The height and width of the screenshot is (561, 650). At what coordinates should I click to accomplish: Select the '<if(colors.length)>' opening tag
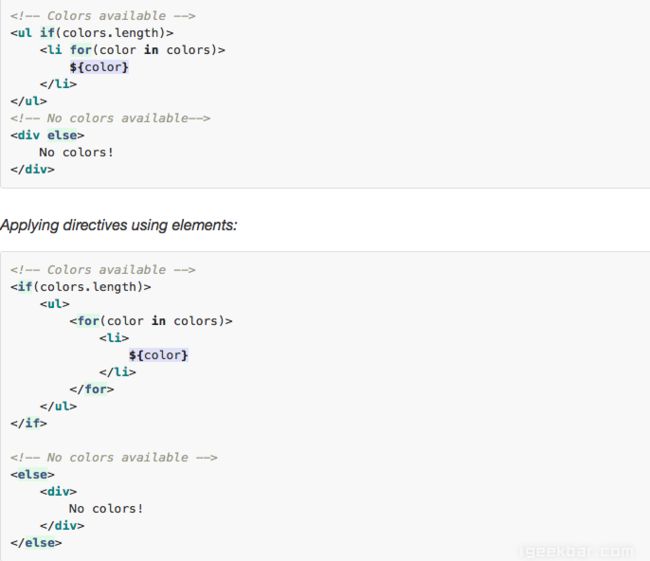click(81, 287)
